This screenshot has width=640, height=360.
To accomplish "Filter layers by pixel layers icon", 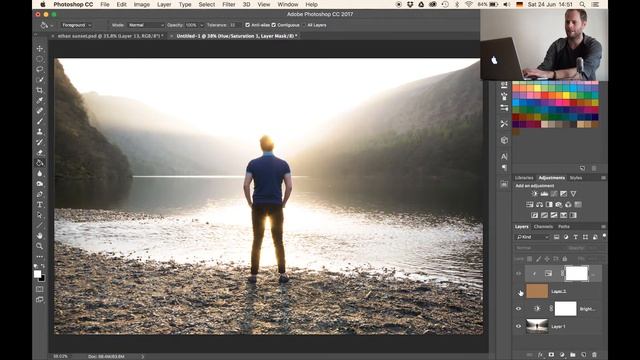I will (x=556, y=237).
